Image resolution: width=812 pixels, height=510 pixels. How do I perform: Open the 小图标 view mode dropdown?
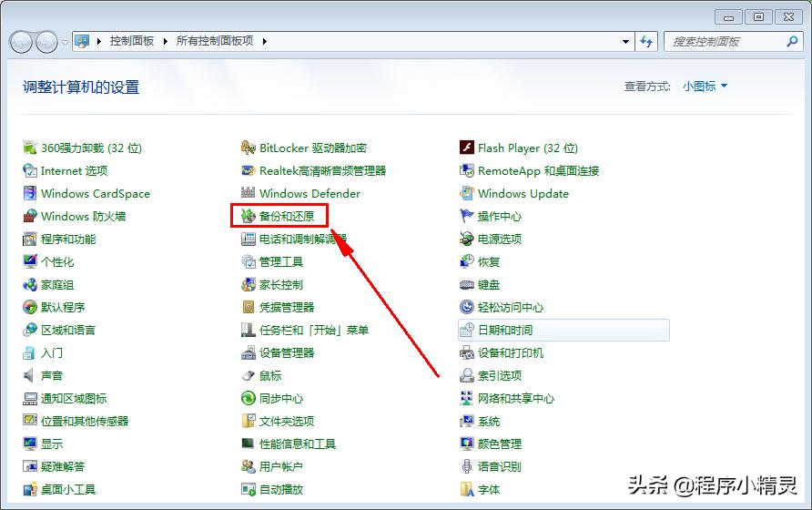[x=705, y=86]
